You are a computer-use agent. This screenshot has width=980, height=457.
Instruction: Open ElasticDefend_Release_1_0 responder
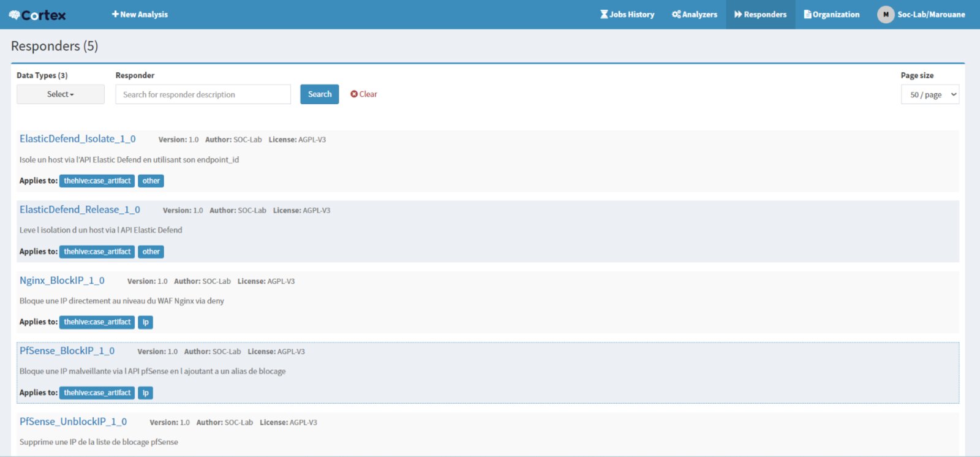[x=80, y=210]
